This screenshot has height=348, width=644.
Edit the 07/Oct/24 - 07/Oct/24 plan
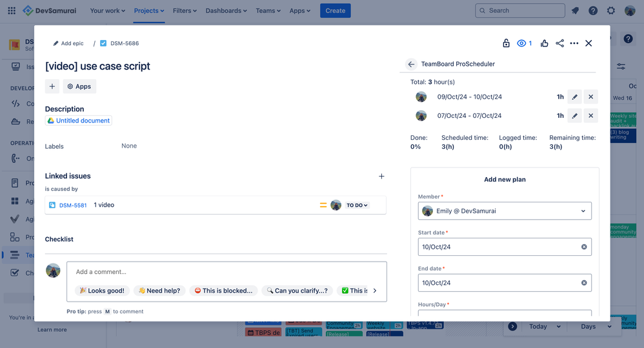[x=574, y=116]
